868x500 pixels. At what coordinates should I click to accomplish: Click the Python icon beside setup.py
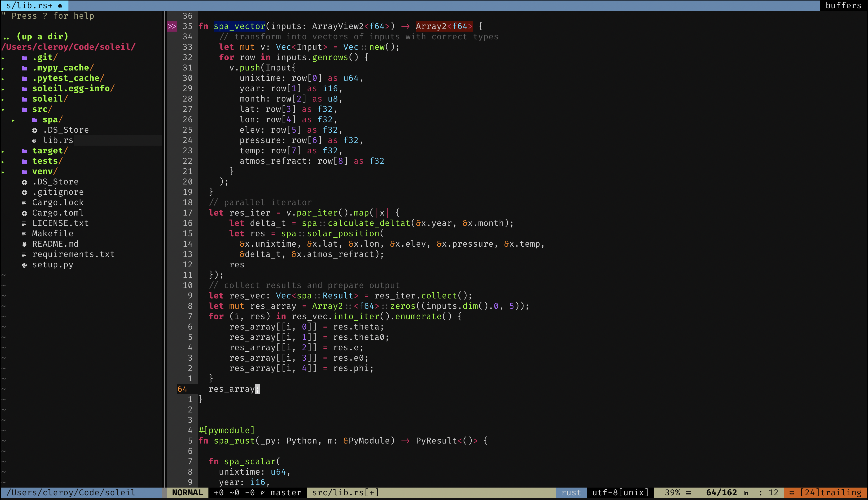click(24, 265)
